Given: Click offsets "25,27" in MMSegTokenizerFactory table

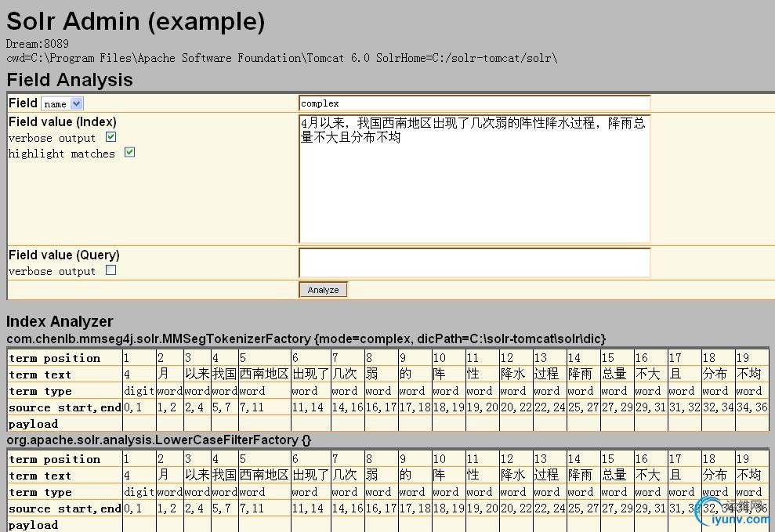Looking at the screenshot, I should [x=583, y=407].
